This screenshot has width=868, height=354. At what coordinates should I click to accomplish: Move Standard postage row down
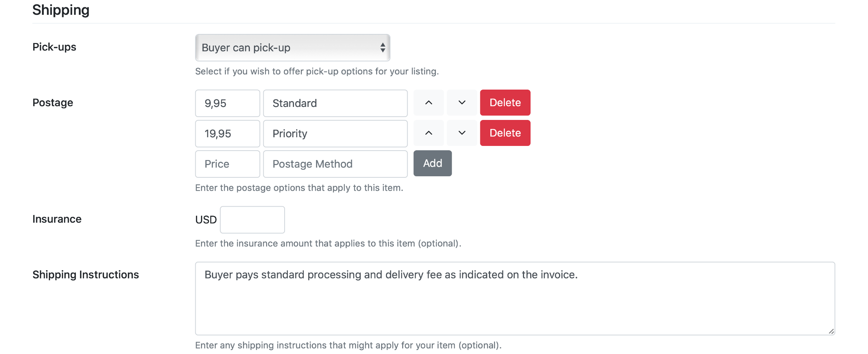(462, 103)
